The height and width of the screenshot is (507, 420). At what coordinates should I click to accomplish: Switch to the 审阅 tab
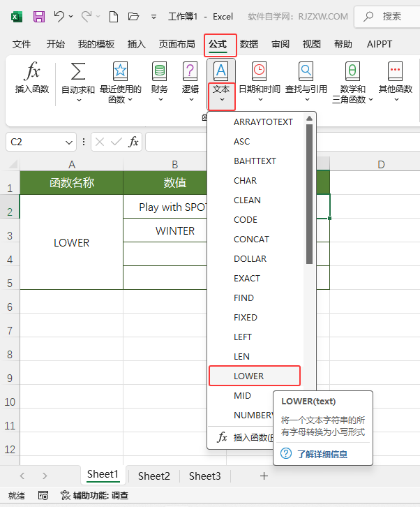point(280,44)
